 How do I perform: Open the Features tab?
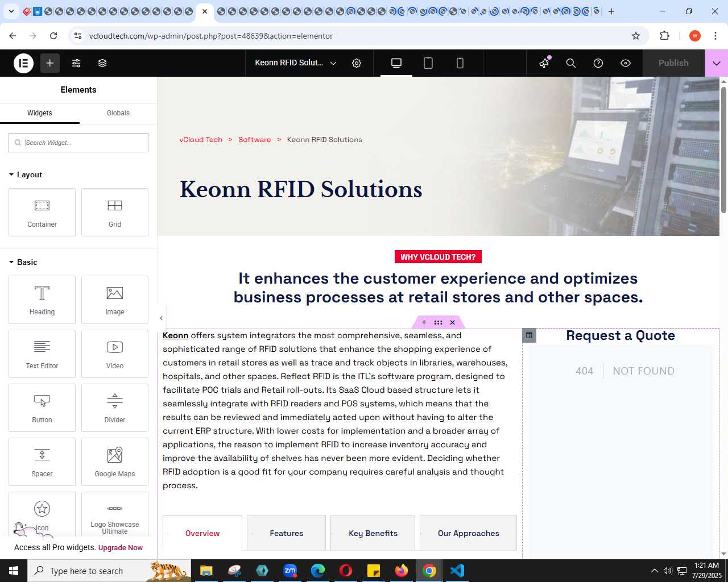(x=287, y=533)
